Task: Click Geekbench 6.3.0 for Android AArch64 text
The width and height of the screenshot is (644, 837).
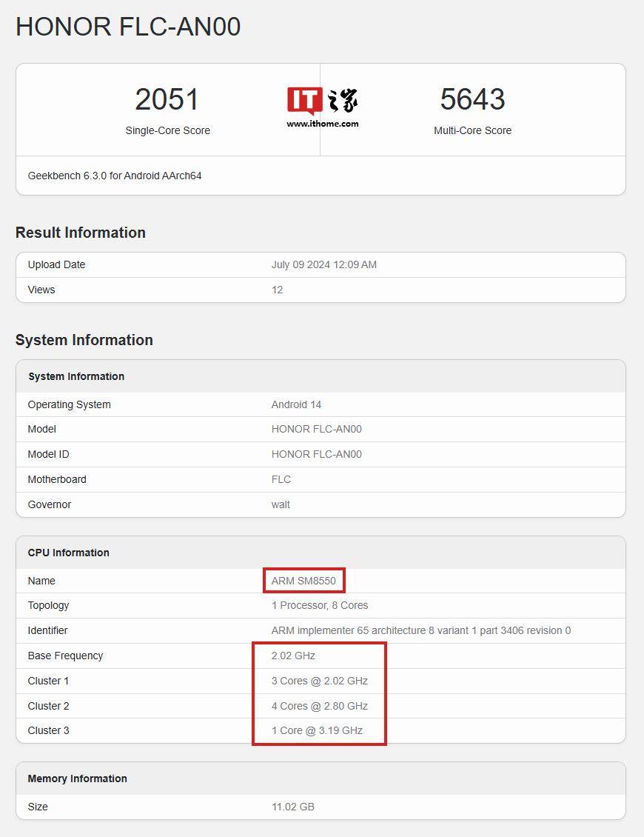Action: point(115,176)
